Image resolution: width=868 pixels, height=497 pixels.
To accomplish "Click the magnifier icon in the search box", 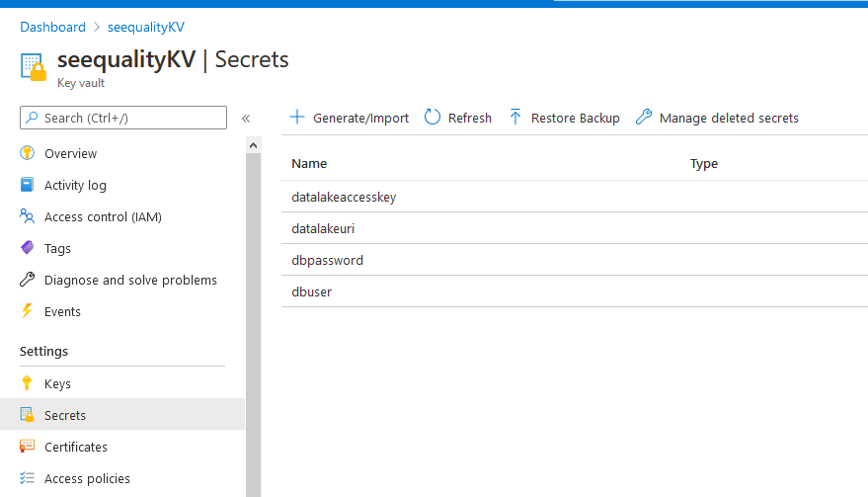I will (x=33, y=118).
